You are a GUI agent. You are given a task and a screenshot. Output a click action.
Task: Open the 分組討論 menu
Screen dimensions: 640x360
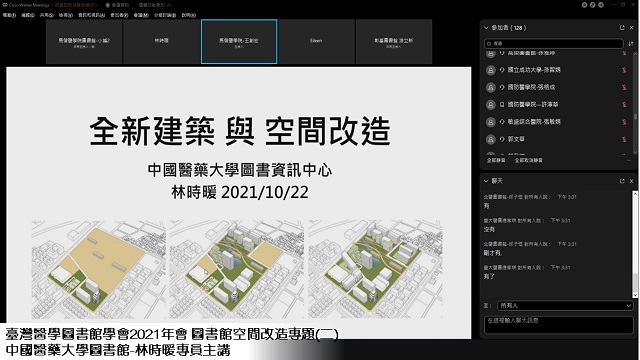[165, 15]
